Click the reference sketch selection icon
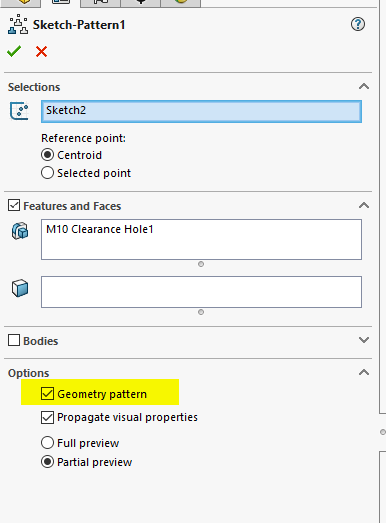The height and width of the screenshot is (523, 386). coord(19,111)
